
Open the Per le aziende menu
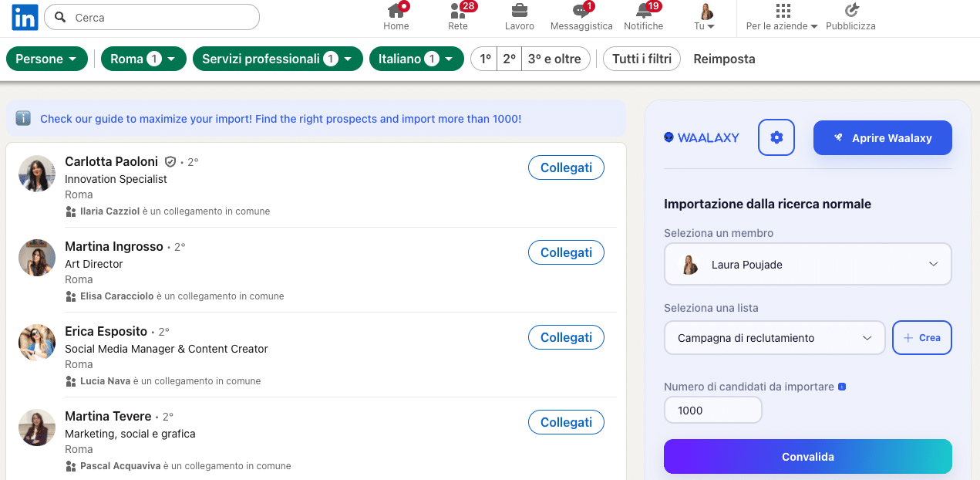click(782, 17)
